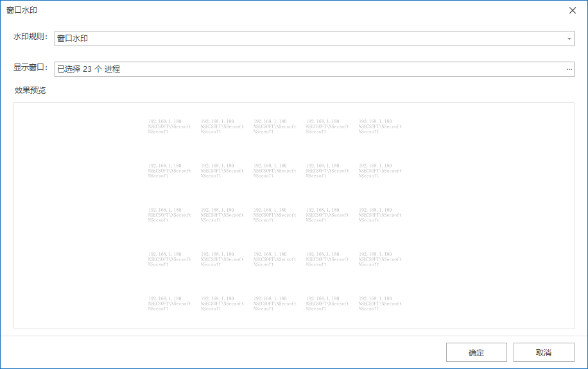Click the 水印规则 label text
This screenshot has height=369, width=588.
tap(30, 37)
